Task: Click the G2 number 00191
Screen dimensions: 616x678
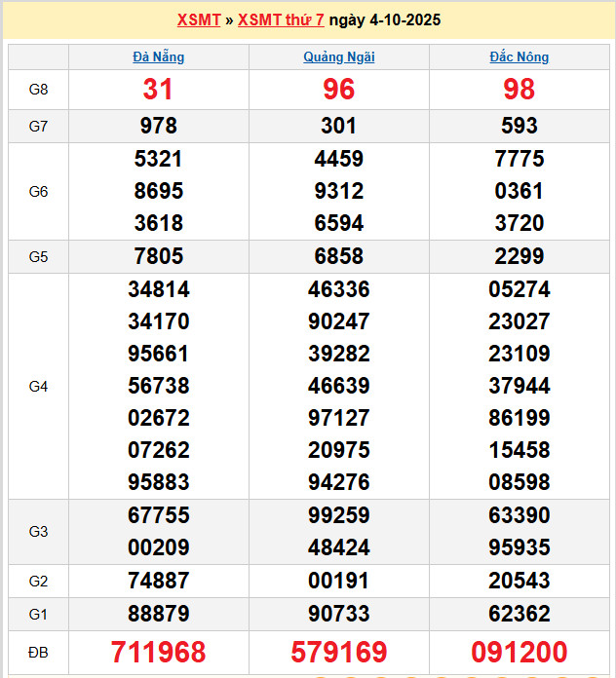Action: 338,582
